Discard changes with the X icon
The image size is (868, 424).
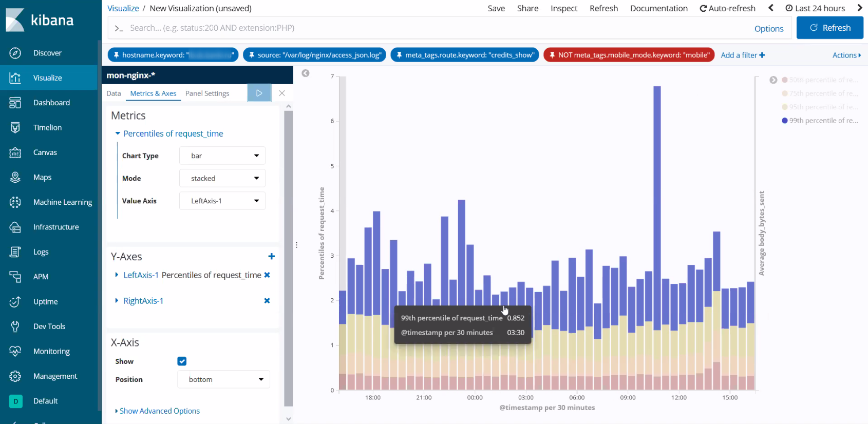[x=282, y=93]
